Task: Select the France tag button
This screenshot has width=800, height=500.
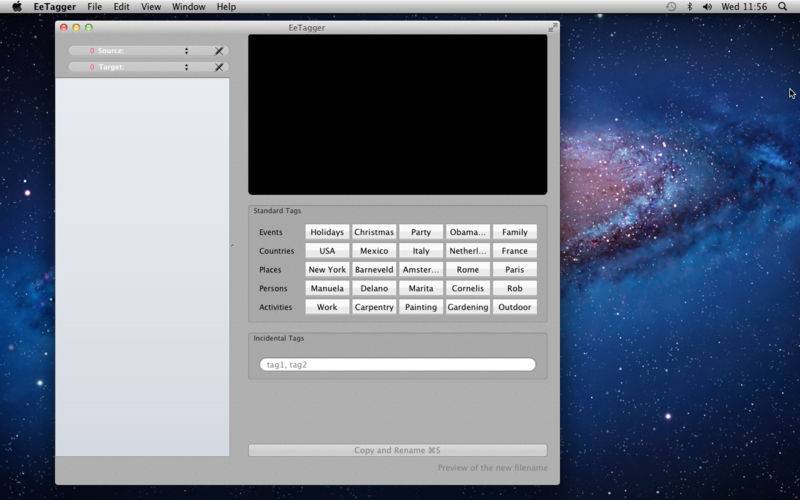Action: coord(515,251)
